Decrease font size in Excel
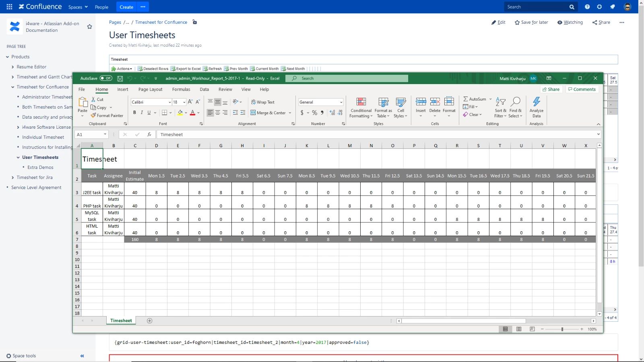This screenshot has height=362, width=644. point(198,102)
